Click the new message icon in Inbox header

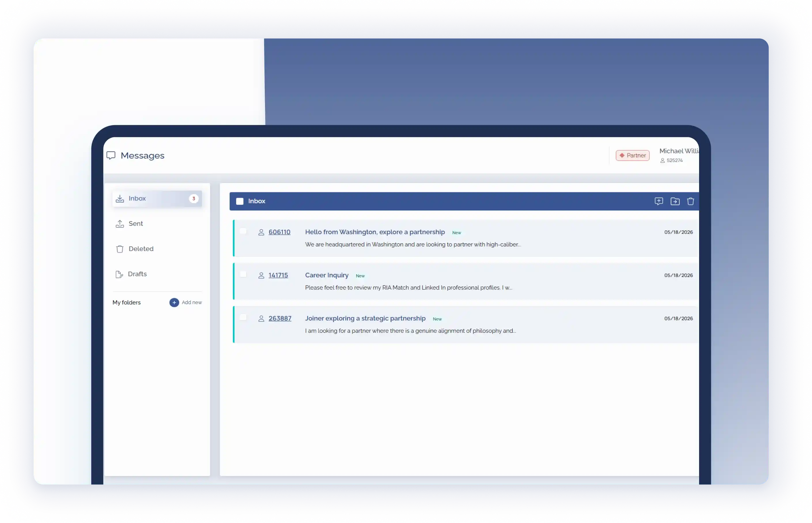coord(659,202)
